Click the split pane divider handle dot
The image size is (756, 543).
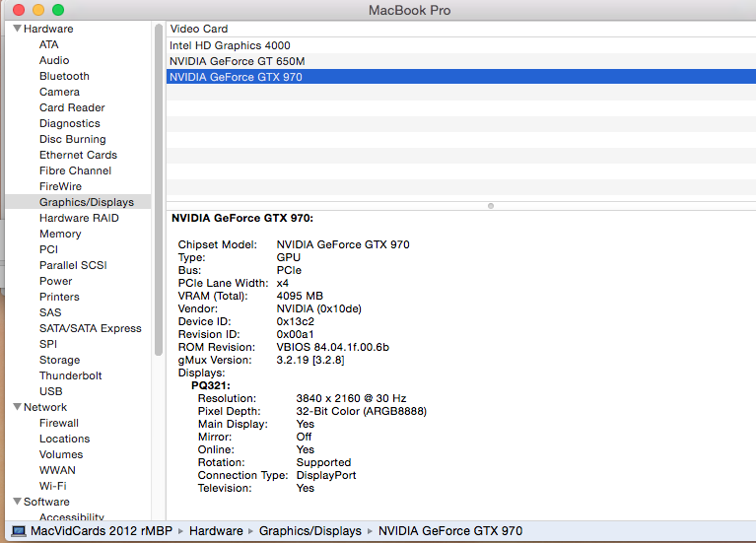(490, 206)
